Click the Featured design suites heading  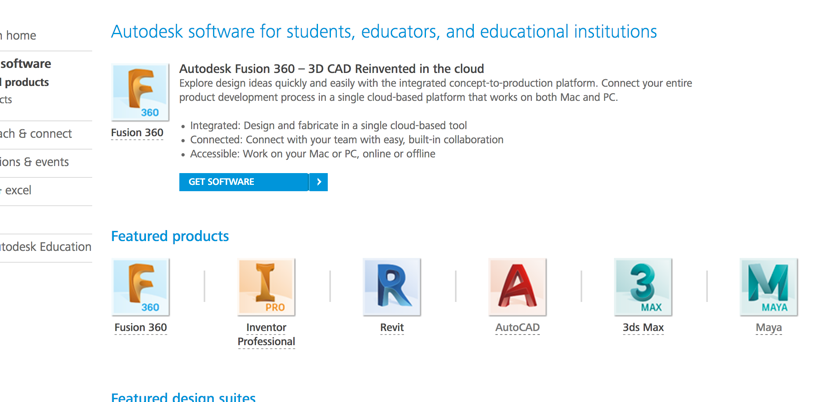pos(183,397)
